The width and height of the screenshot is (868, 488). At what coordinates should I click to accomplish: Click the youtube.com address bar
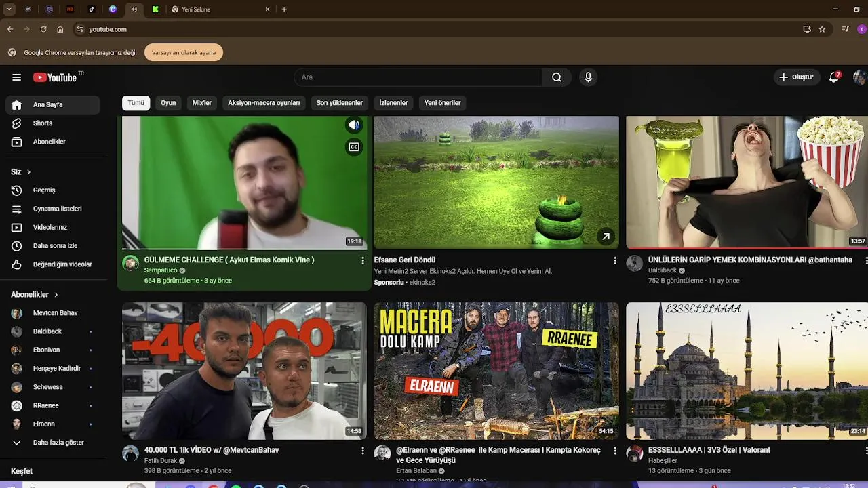pos(434,29)
